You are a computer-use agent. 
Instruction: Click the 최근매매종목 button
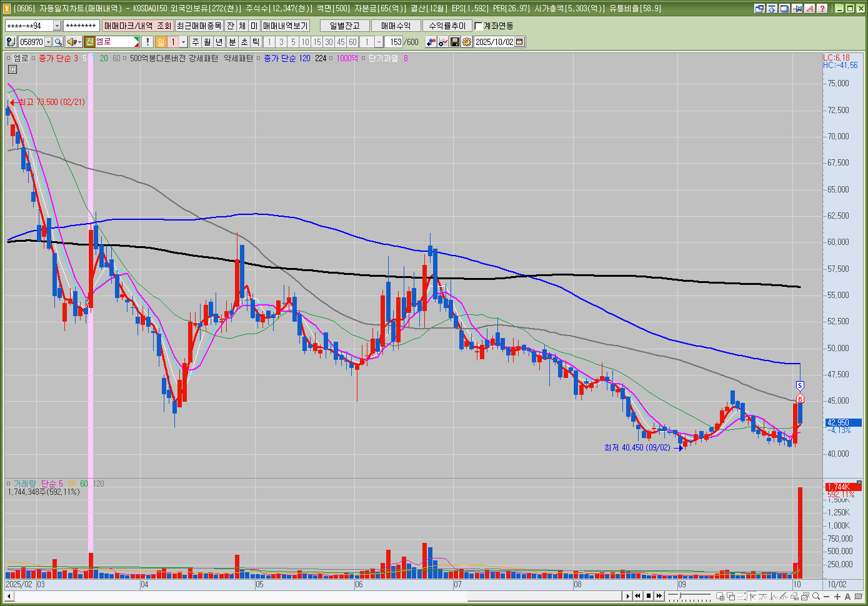click(199, 26)
